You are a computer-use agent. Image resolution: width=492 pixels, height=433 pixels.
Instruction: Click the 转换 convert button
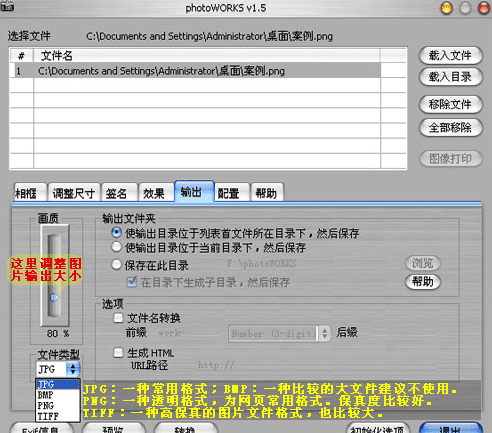(x=186, y=429)
